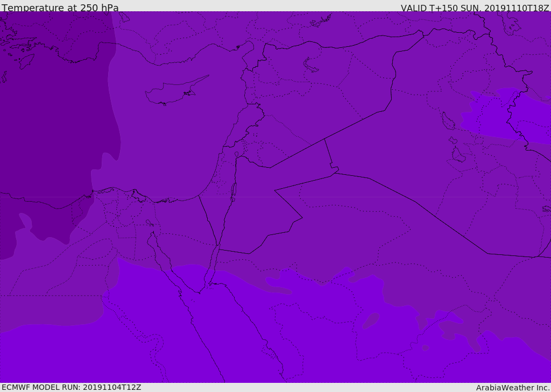Click the 'Temperature at 250 hPa' title
Image resolution: width=551 pixels, height=392 pixels.
tap(60, 8)
